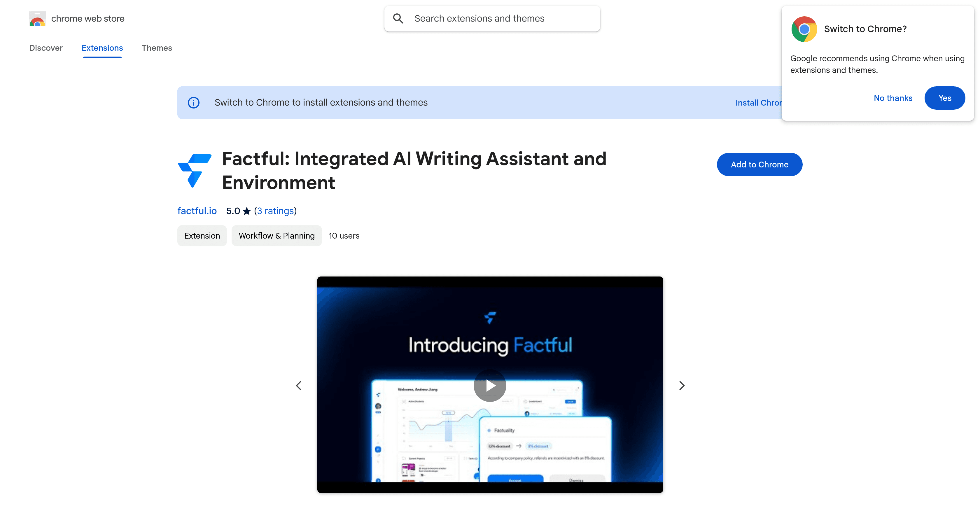Click the Chrome Web Store logo
This screenshot has height=511, width=980.
tap(37, 18)
